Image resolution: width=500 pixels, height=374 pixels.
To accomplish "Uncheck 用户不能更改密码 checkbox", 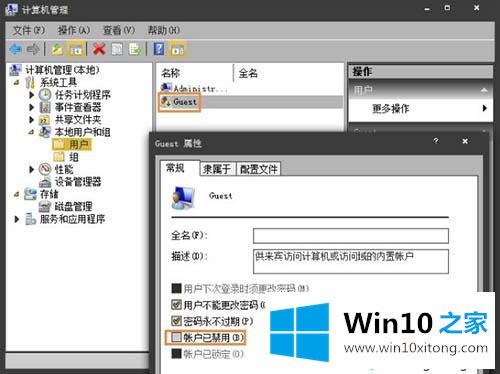I will tap(176, 304).
